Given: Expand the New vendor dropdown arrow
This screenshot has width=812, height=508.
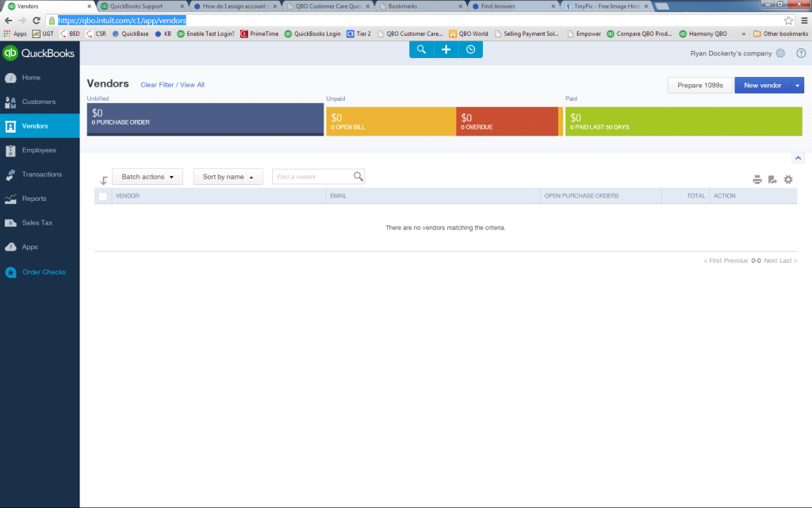Looking at the screenshot, I should coord(798,85).
